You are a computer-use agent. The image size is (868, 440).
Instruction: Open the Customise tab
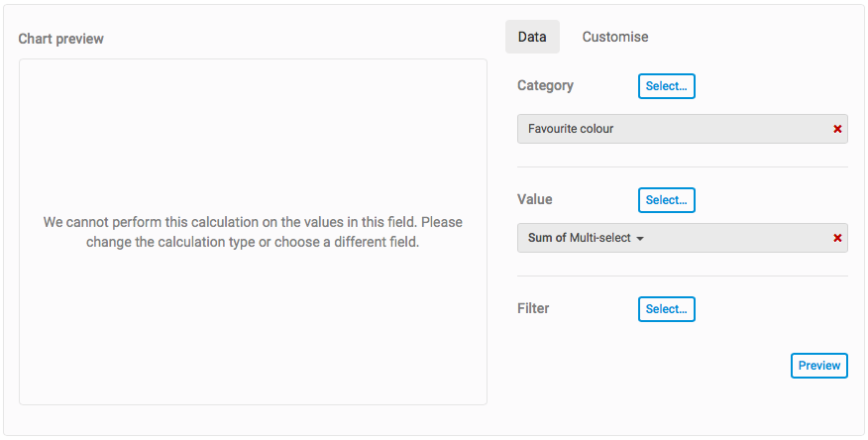[615, 37]
